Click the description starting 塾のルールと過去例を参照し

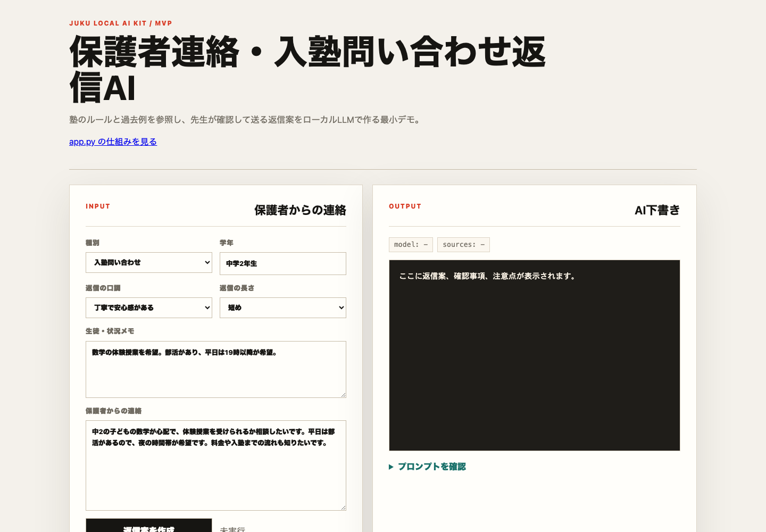[x=246, y=120]
